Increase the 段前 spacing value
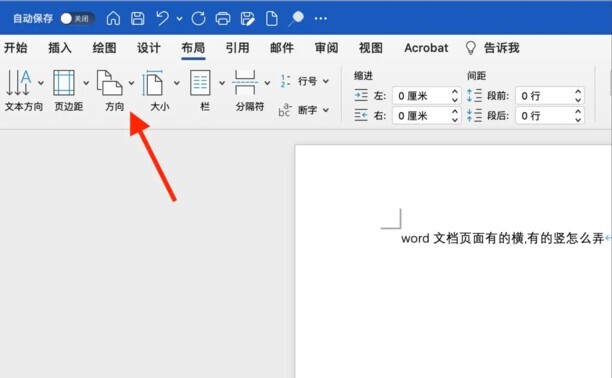Viewport: 612px width, 378px height. coord(578,92)
